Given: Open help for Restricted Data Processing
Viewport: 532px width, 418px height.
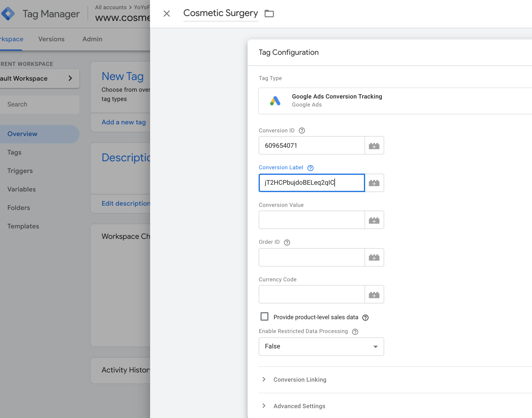Looking at the screenshot, I should coord(355,332).
